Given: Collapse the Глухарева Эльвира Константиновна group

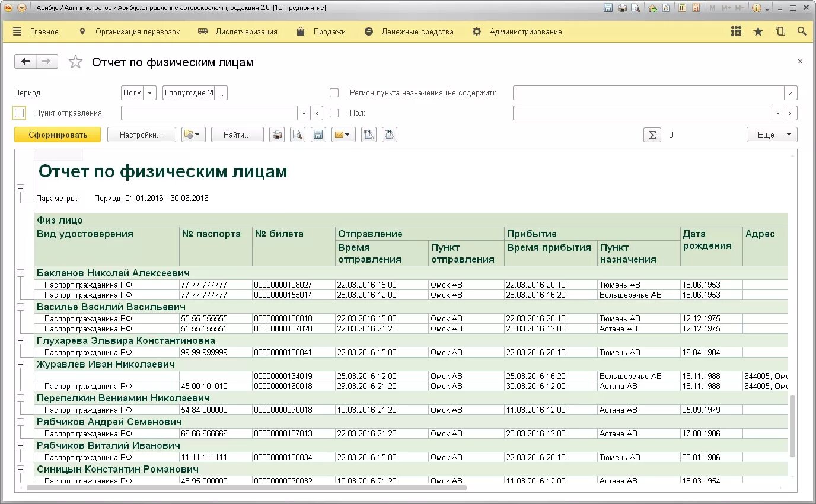Looking at the screenshot, I should (21, 340).
